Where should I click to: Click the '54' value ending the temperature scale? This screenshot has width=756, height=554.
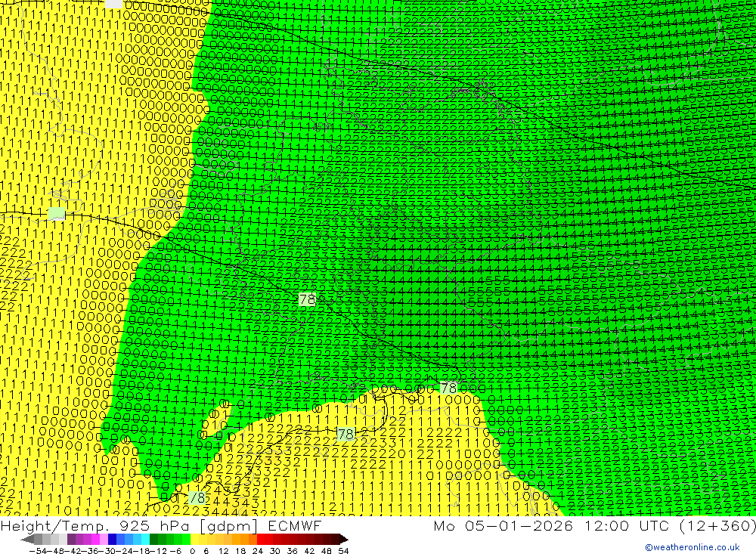click(x=343, y=551)
